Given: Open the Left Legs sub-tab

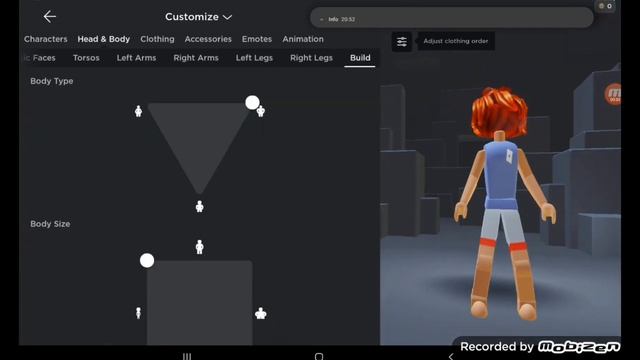Looking at the screenshot, I should click(254, 58).
